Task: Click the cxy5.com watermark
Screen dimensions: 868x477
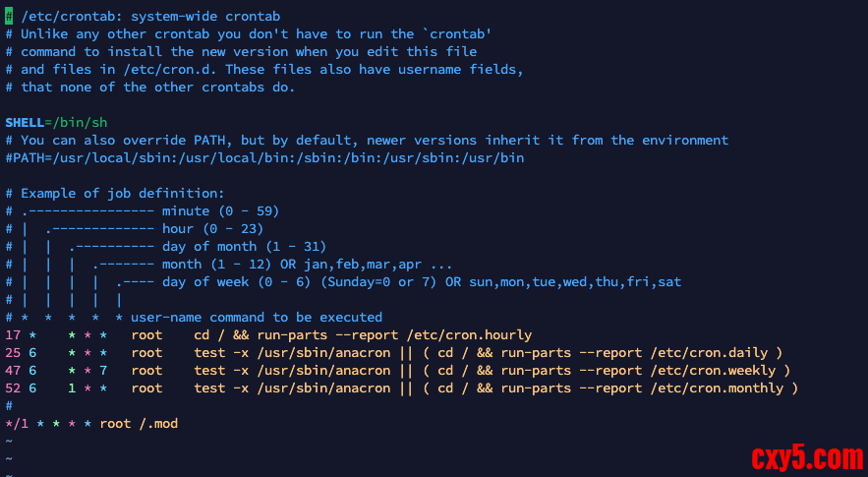Action: (806, 457)
